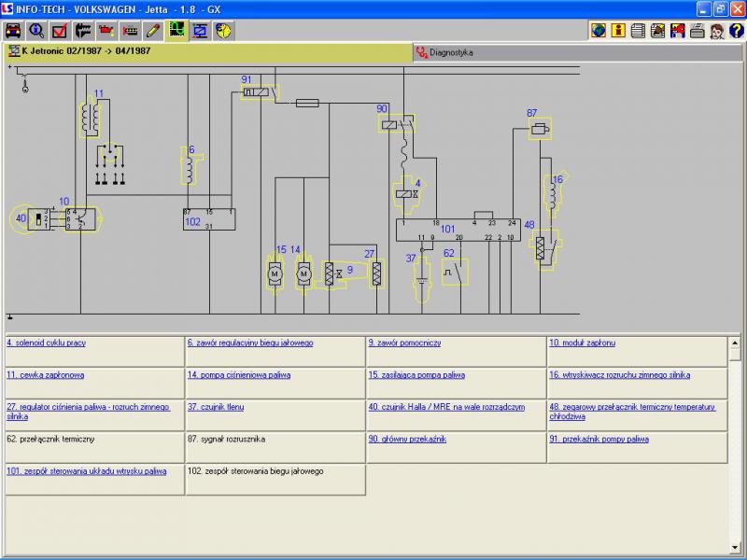The width and height of the screenshot is (747, 560).
Task: Click oxygen sensor component 37 in diagram
Action: coord(422,280)
